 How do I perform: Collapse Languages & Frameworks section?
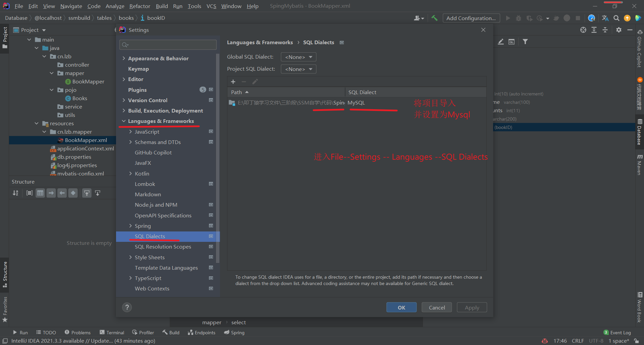[x=124, y=121]
